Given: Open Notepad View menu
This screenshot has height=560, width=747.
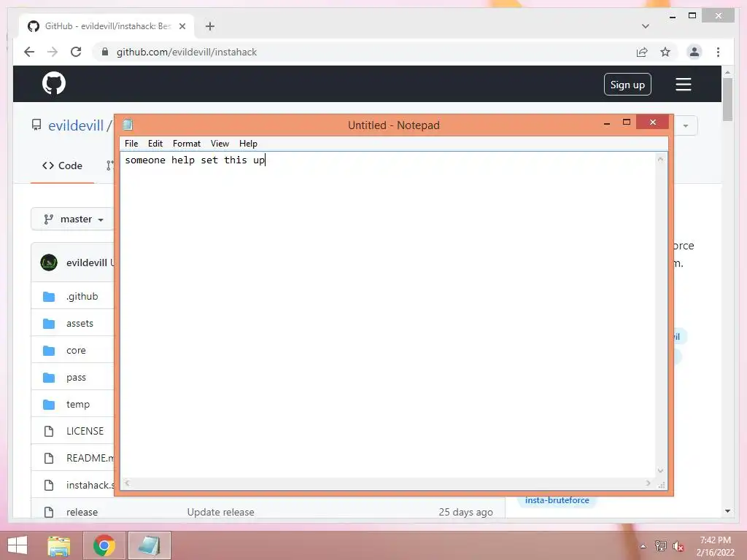Looking at the screenshot, I should pyautogui.click(x=220, y=144).
